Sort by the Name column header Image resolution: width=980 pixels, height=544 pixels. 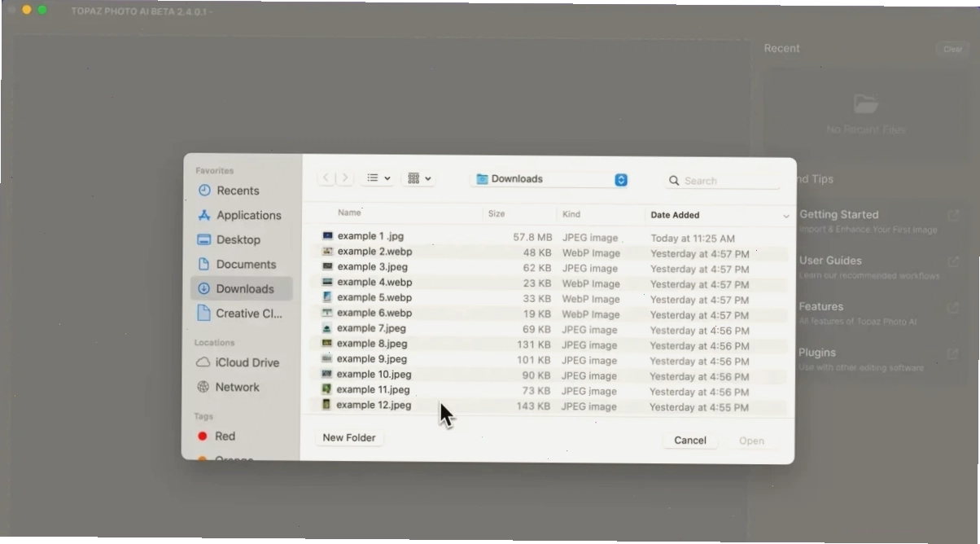(349, 213)
